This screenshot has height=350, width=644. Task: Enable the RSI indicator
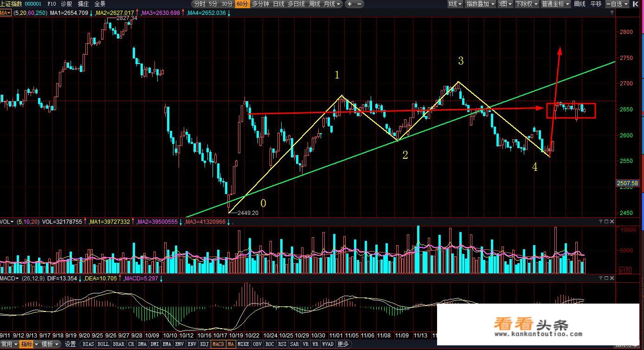[x=282, y=344]
